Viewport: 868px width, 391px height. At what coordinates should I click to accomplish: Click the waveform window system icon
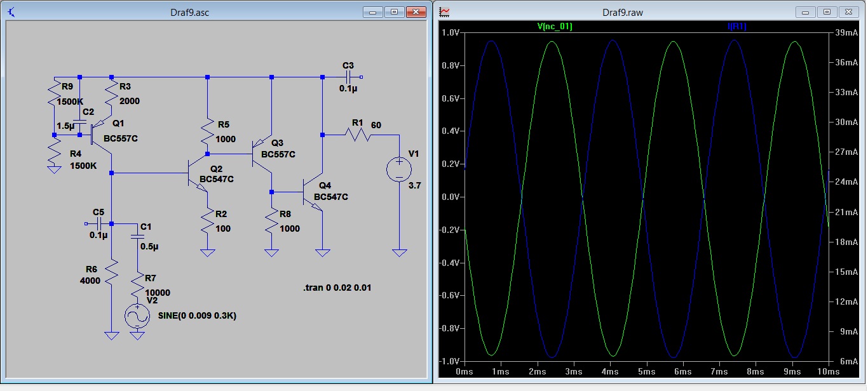tap(445, 12)
